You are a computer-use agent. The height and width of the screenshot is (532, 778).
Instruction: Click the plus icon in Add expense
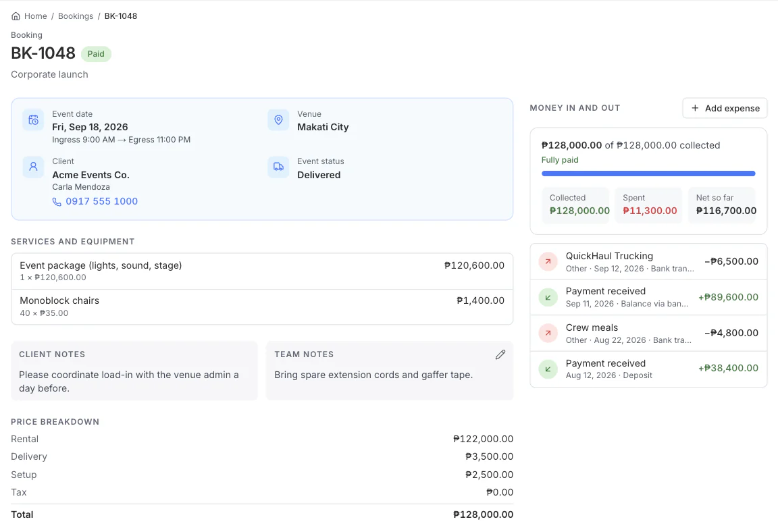click(695, 108)
